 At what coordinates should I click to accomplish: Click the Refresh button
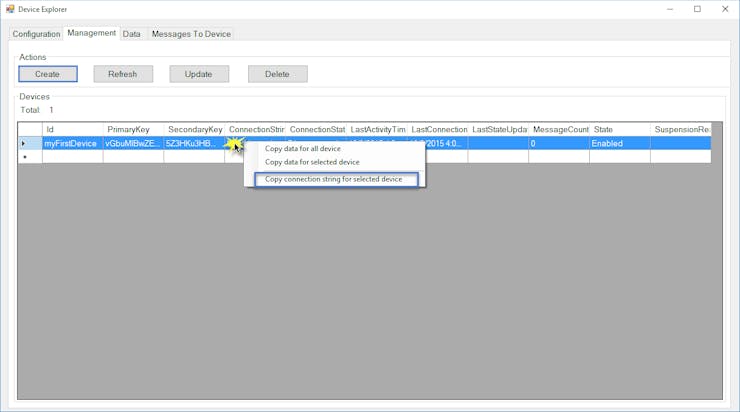(x=123, y=74)
